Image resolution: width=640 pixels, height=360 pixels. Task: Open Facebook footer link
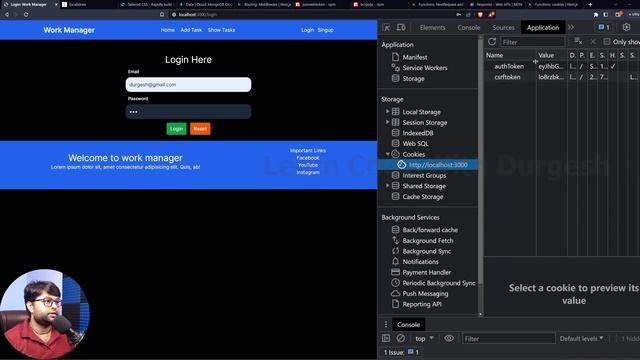308,158
